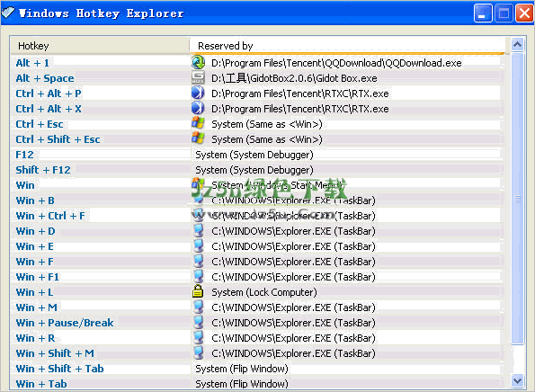Select the Win + B hotkey
This screenshot has height=392, width=535.
(35, 200)
